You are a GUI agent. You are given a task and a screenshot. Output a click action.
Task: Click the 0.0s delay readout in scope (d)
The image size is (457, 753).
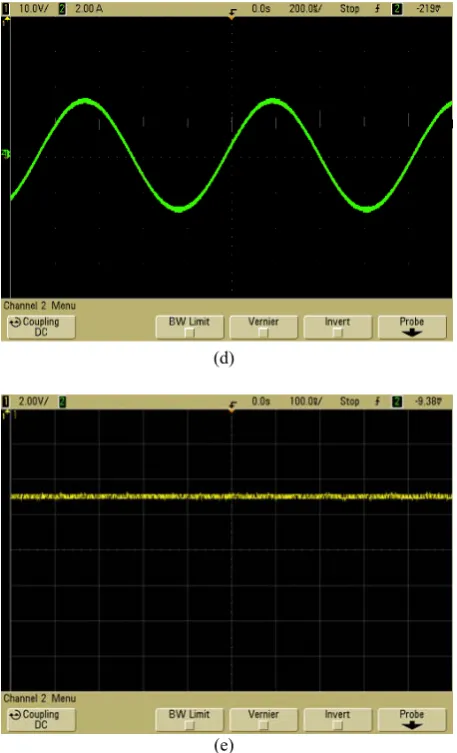click(x=261, y=9)
